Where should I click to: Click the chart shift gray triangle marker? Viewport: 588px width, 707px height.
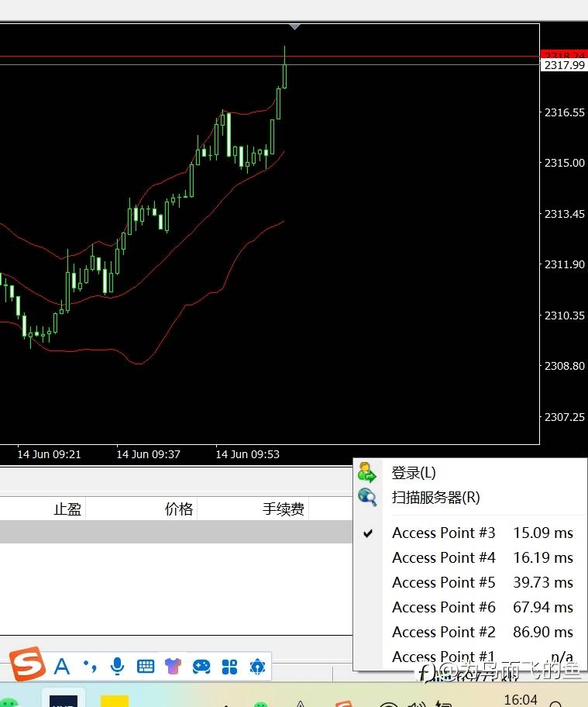(x=294, y=26)
